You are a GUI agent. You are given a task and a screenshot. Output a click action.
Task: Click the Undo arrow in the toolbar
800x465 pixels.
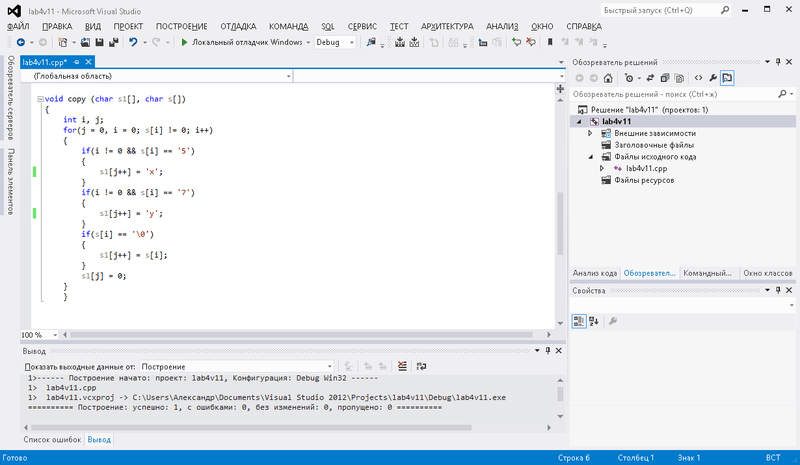click(134, 43)
